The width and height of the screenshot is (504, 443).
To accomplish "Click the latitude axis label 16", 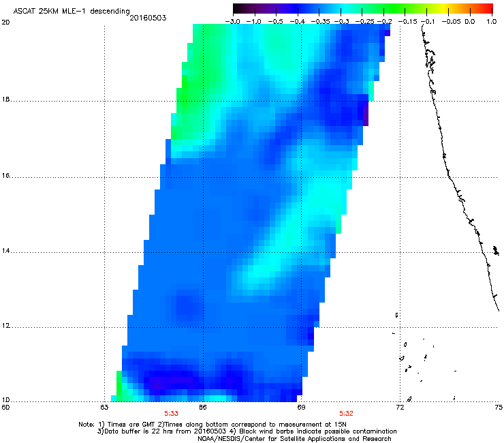I will pos(5,176).
